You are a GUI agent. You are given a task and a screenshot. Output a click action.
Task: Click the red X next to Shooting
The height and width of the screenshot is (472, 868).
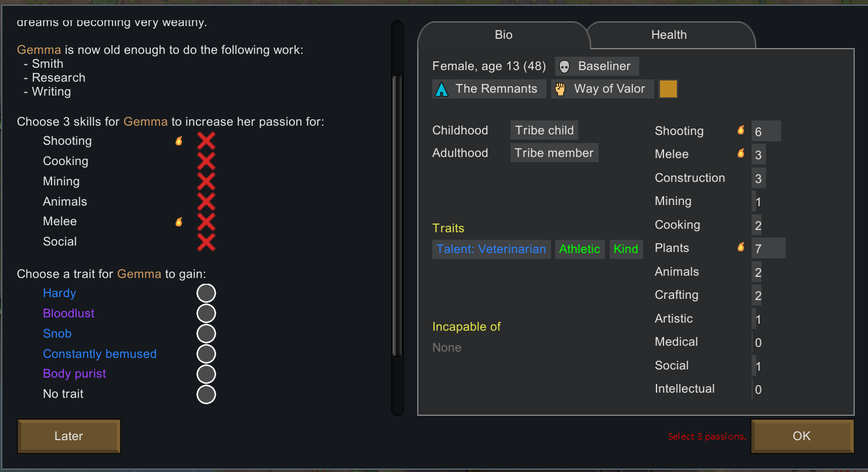(x=206, y=141)
